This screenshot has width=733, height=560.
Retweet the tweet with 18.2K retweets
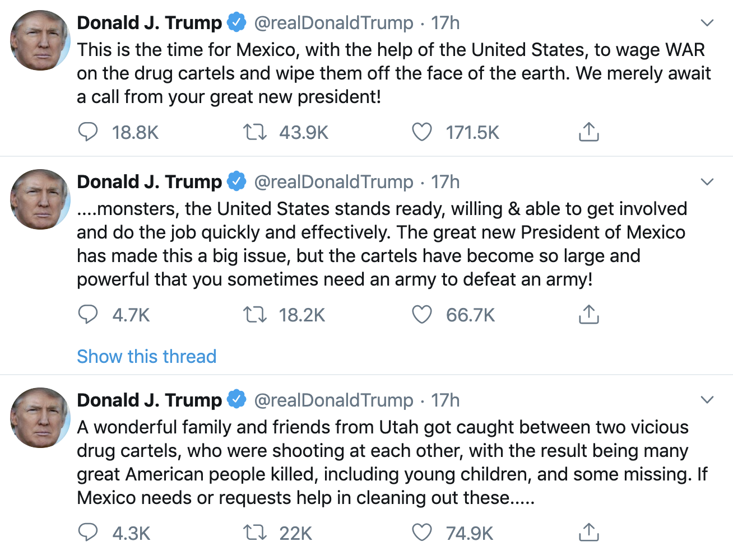pos(254,315)
